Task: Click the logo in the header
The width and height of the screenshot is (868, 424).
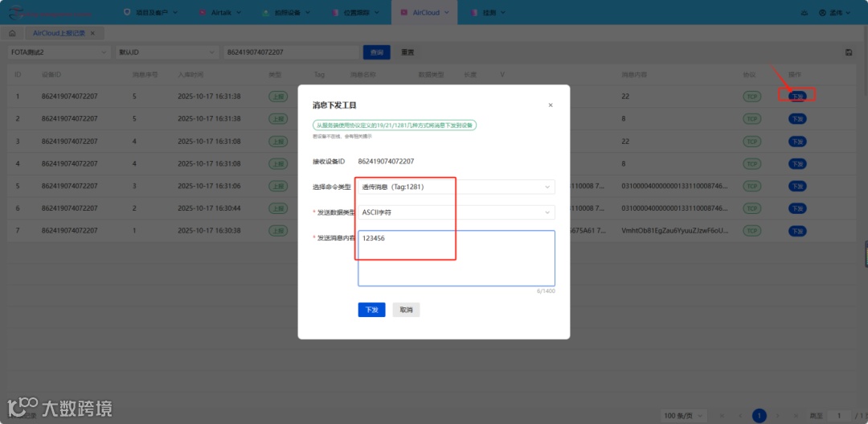Action: (50, 12)
